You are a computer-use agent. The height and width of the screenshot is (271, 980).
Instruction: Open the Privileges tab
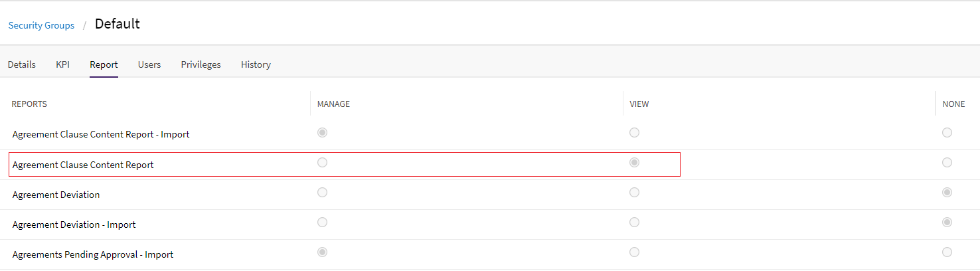click(x=201, y=64)
